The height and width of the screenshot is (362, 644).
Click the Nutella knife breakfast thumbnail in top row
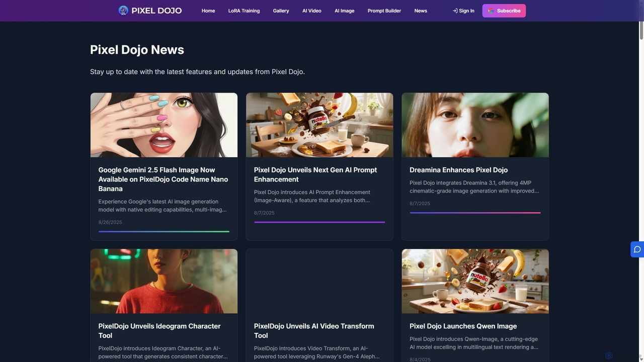(319, 125)
